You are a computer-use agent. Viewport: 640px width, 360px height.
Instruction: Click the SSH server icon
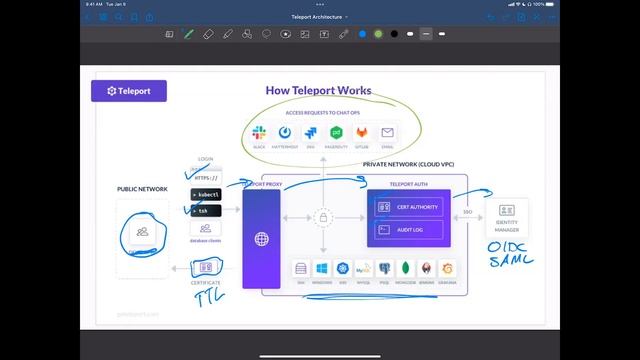click(301, 269)
